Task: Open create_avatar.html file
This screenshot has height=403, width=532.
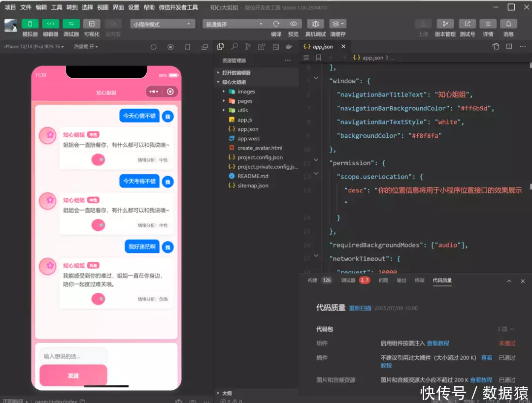Action: 260,148
